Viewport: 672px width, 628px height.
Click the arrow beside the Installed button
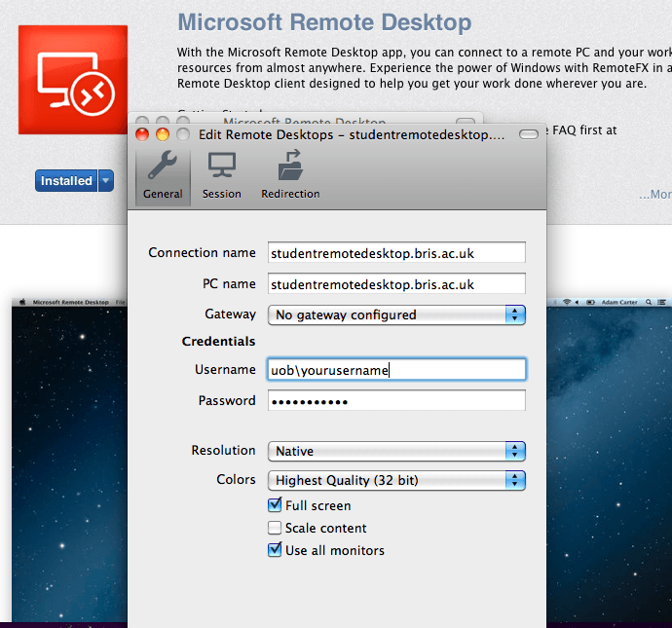(x=105, y=181)
